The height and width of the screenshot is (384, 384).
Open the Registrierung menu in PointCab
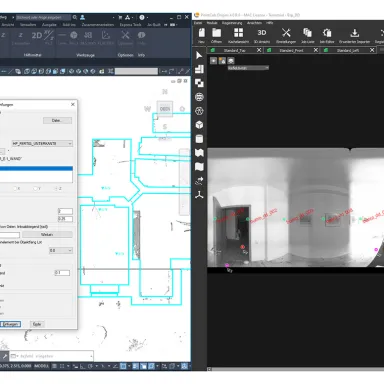232,23
